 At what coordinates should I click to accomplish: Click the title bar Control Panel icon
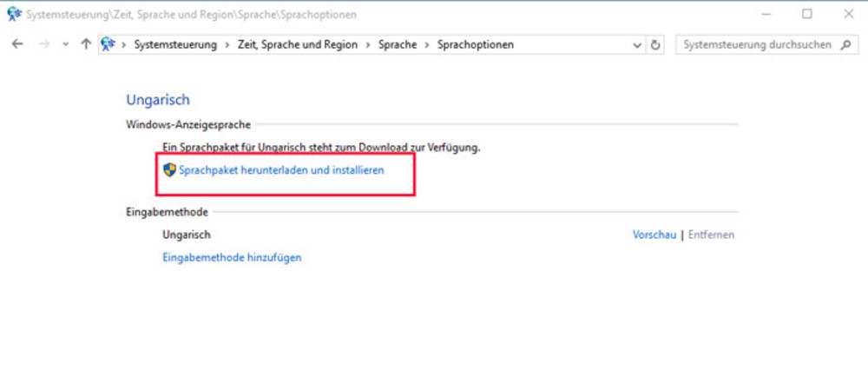point(15,15)
